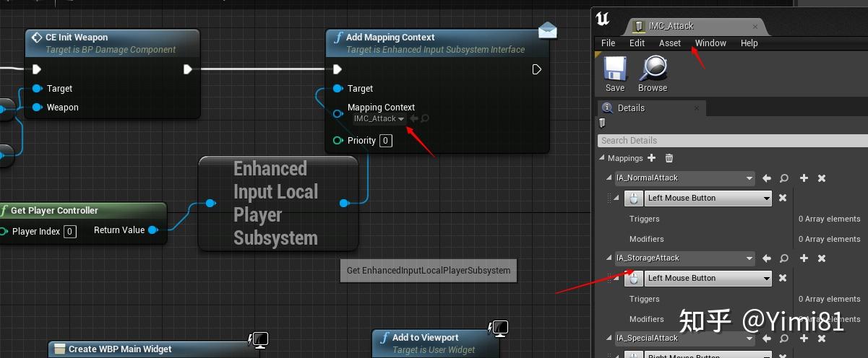Collapse the IA_StorageAttack mapping row
Image resolution: width=868 pixels, height=358 pixels.
click(609, 258)
